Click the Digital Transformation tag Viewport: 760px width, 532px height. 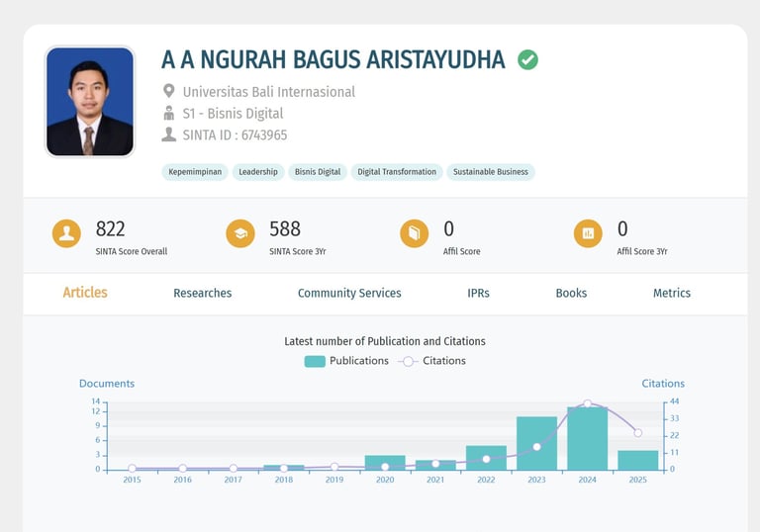(397, 172)
